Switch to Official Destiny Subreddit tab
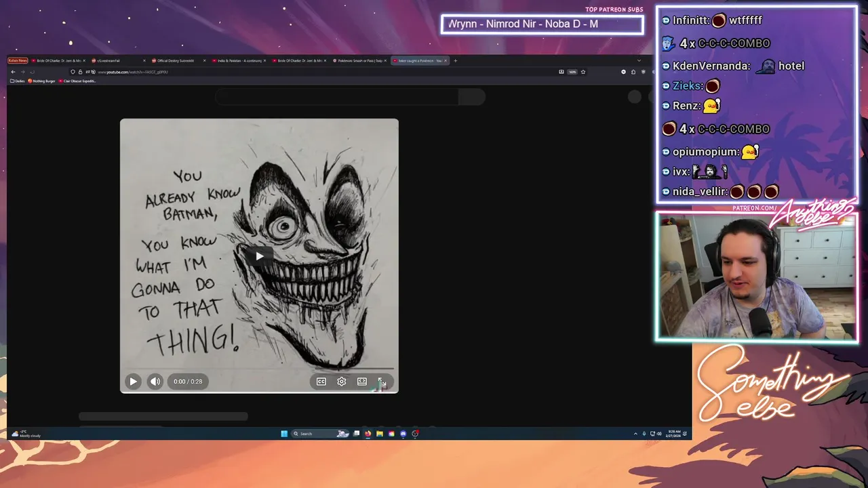The height and width of the screenshot is (488, 868). (x=178, y=60)
